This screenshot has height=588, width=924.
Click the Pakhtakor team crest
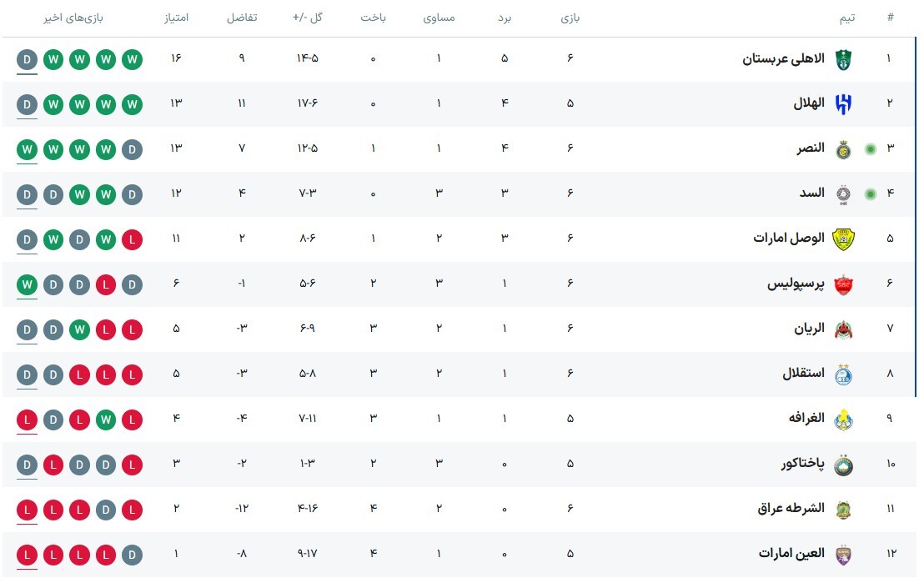843,465
